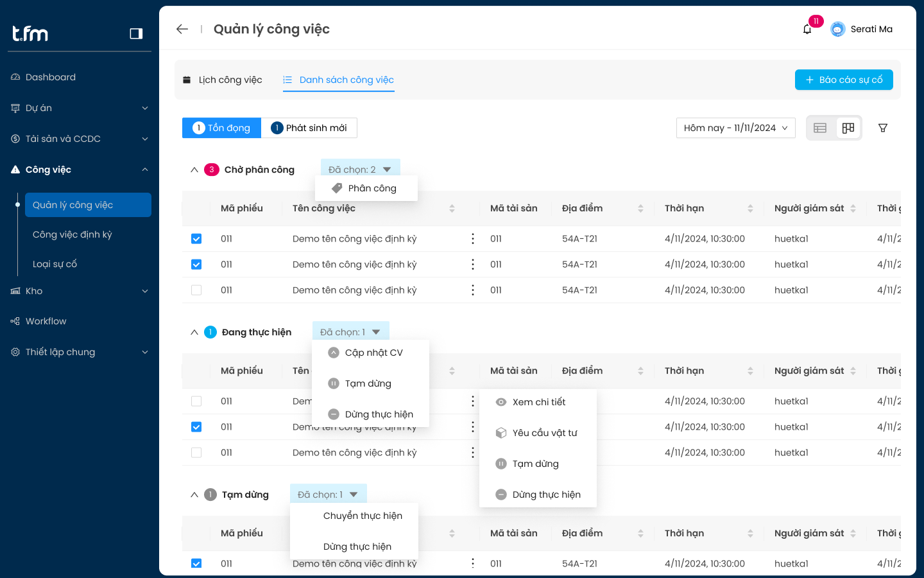Choose Phân công from the dropdown
Image resolution: width=924 pixels, height=578 pixels.
point(372,188)
